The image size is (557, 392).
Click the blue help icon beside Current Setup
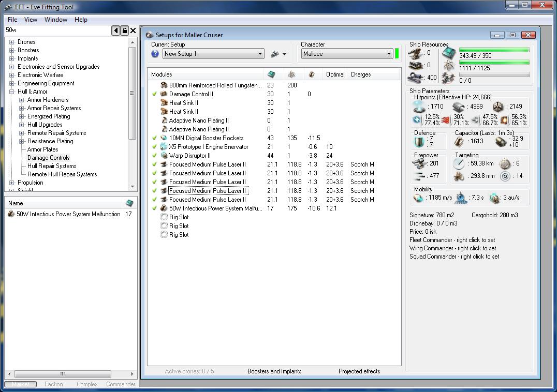pyautogui.click(x=155, y=54)
